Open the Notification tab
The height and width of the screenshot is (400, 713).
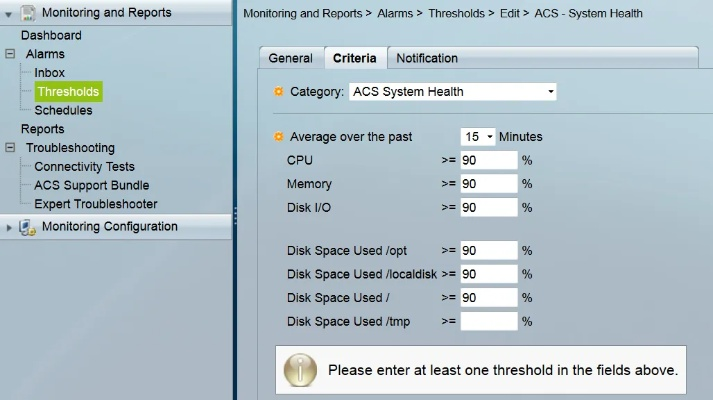point(427,58)
